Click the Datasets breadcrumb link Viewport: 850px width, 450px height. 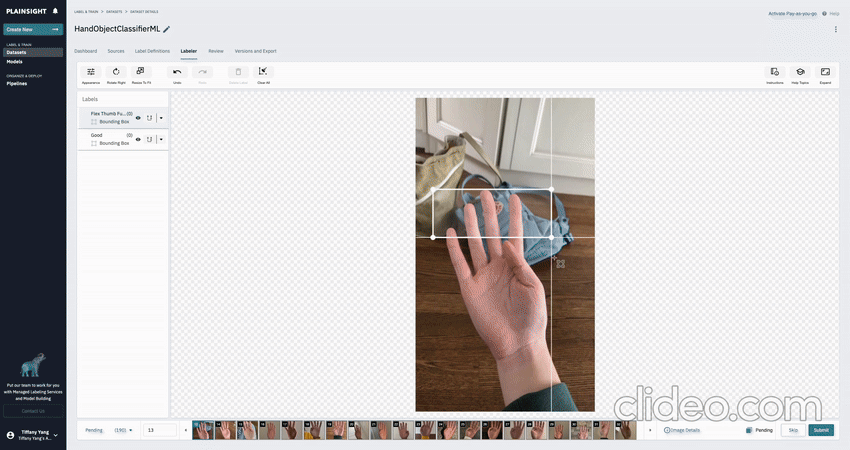pos(114,11)
